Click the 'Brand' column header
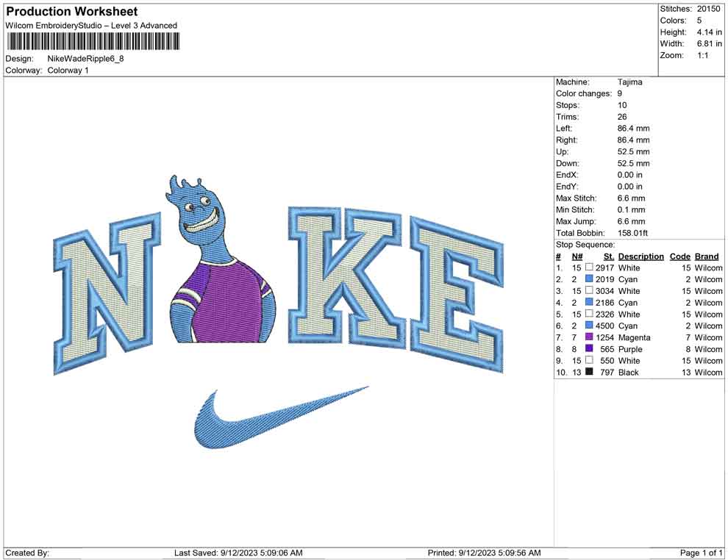 [x=707, y=256]
